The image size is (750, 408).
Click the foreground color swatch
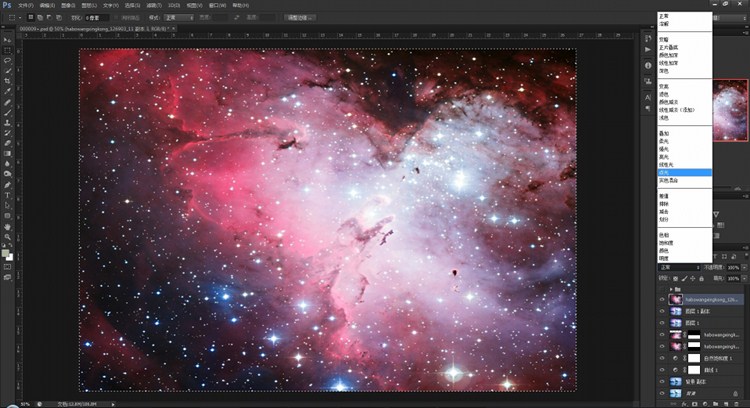point(5,254)
